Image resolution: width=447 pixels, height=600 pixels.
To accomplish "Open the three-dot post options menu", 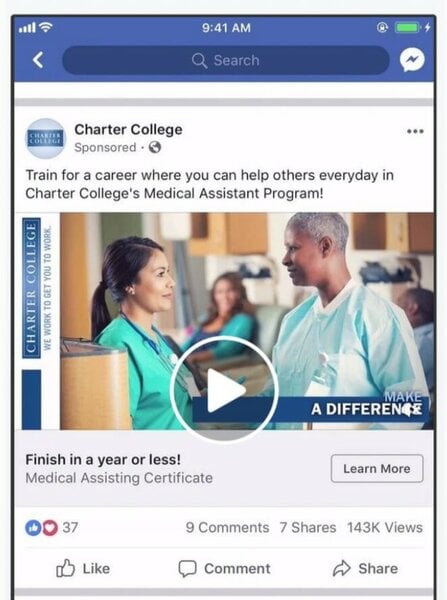I will pos(415,131).
